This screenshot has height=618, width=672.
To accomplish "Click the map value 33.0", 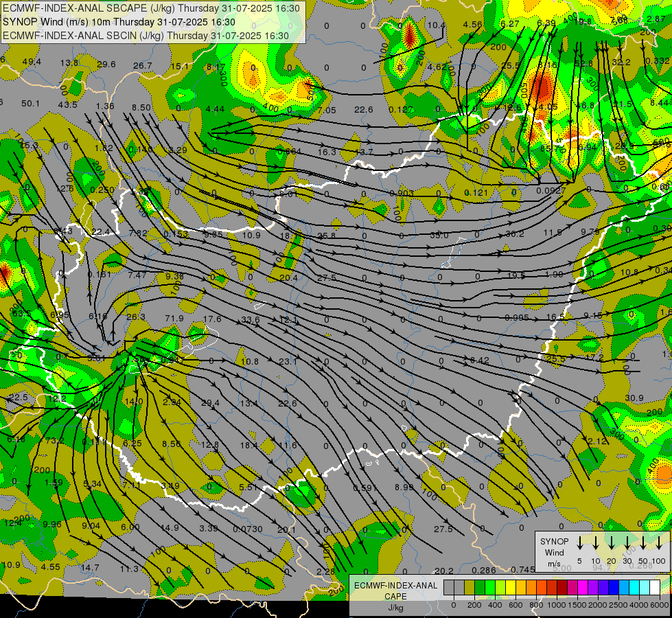I will 439,235.
